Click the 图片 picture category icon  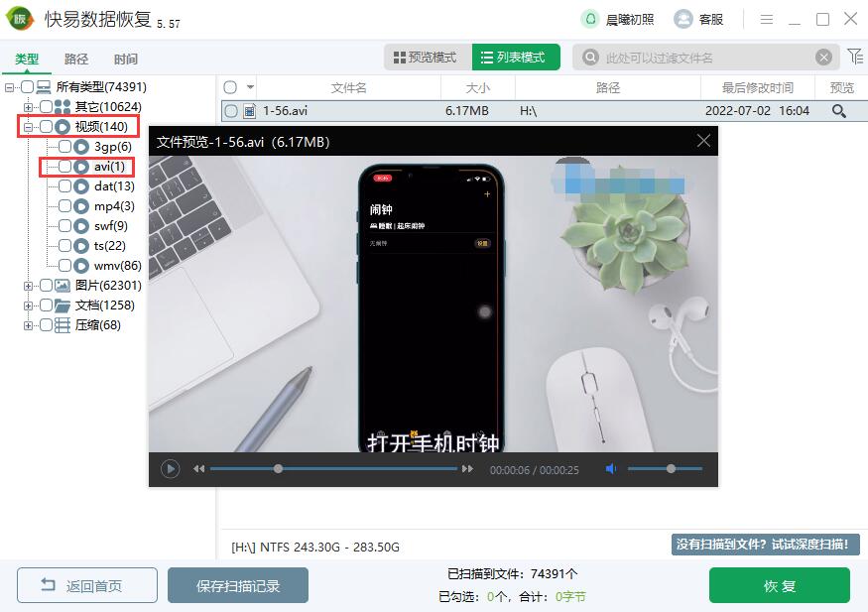pyautogui.click(x=62, y=286)
